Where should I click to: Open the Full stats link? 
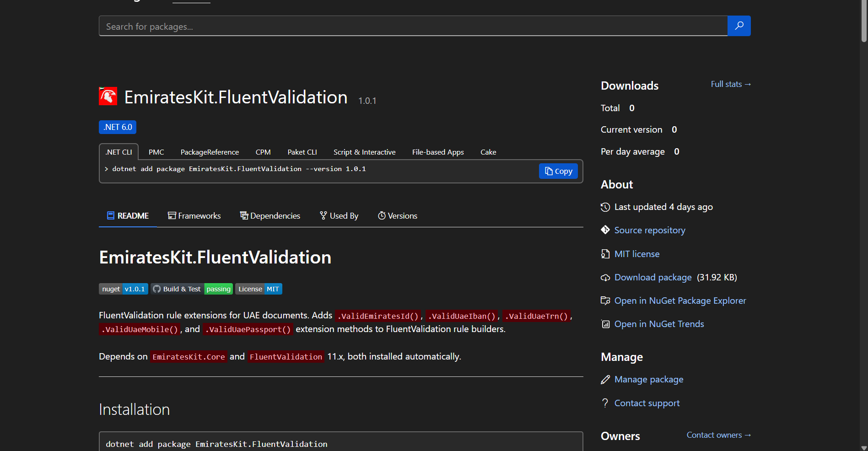(730, 84)
